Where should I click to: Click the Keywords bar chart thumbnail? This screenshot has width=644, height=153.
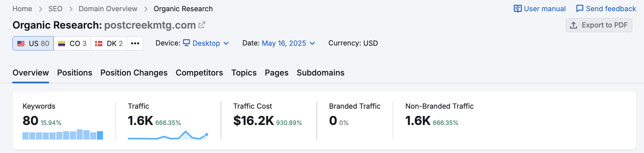pos(63,134)
